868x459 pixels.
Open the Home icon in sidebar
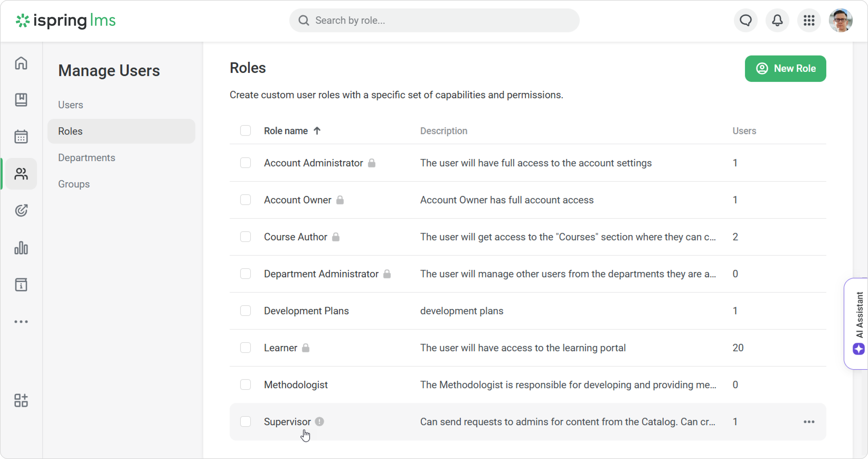(x=21, y=63)
